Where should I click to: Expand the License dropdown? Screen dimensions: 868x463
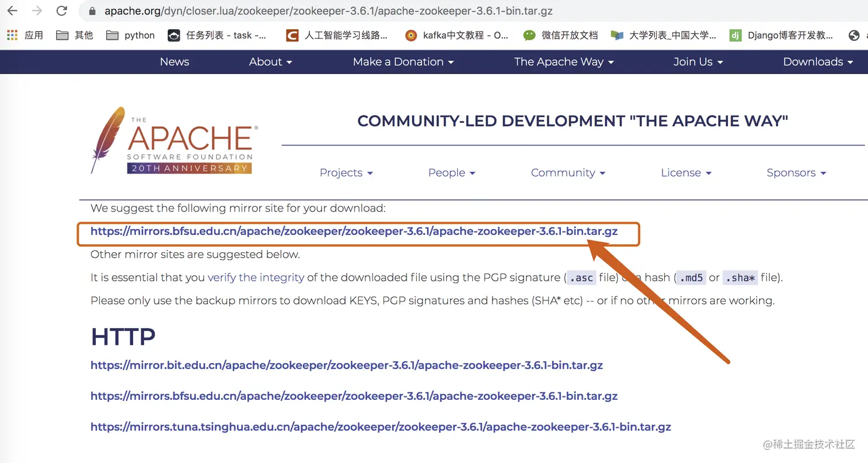pos(686,172)
